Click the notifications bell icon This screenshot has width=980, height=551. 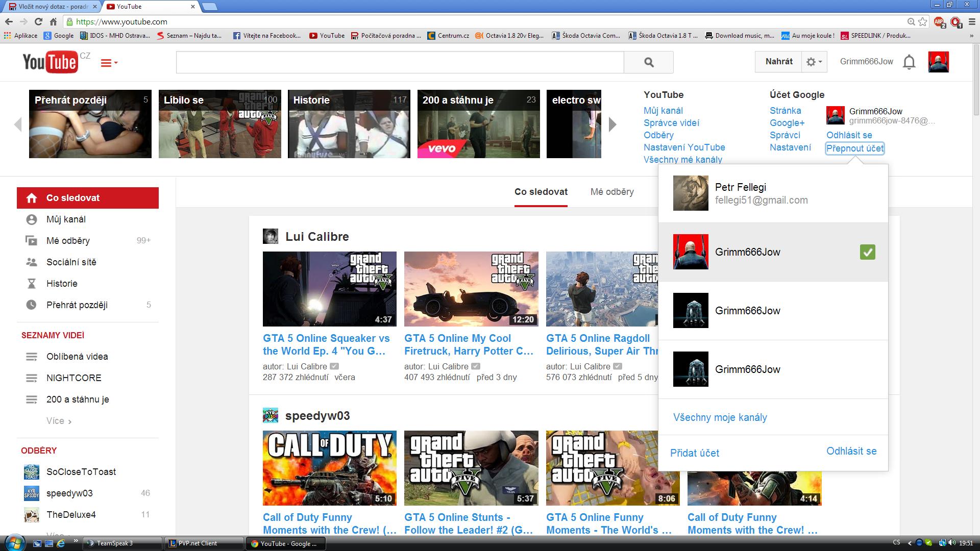pos(909,62)
